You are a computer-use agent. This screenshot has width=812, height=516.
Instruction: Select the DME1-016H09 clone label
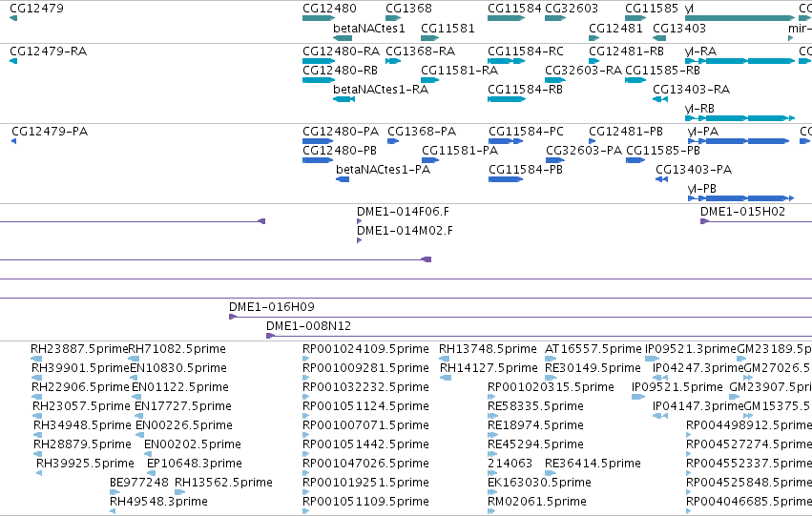272,307
